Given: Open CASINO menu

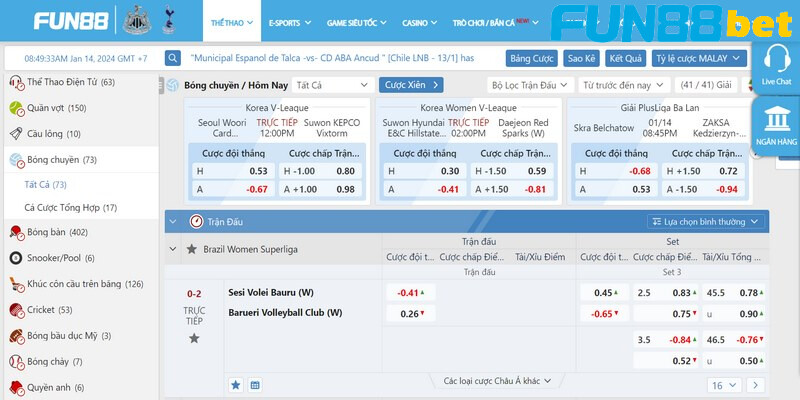Looking at the screenshot, I should pyautogui.click(x=419, y=23).
